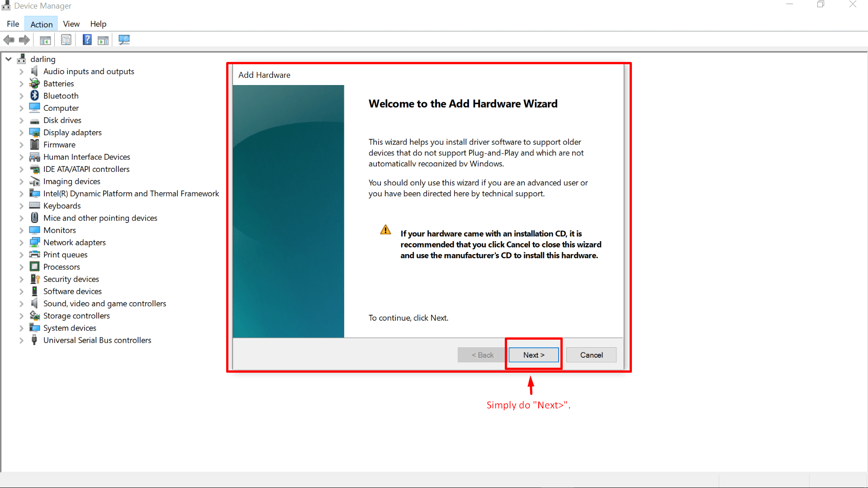Expand the Software devices category
This screenshot has height=488, width=868.
click(21, 291)
